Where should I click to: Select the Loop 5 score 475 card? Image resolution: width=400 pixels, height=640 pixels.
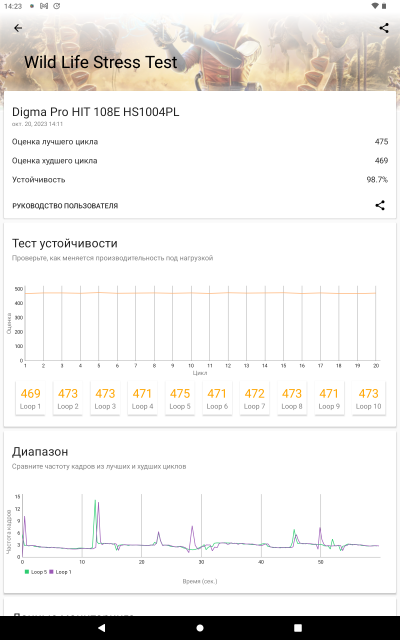coord(180,398)
